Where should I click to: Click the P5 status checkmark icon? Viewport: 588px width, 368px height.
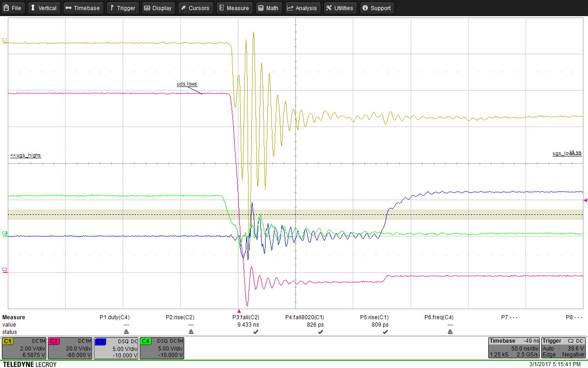coord(385,332)
